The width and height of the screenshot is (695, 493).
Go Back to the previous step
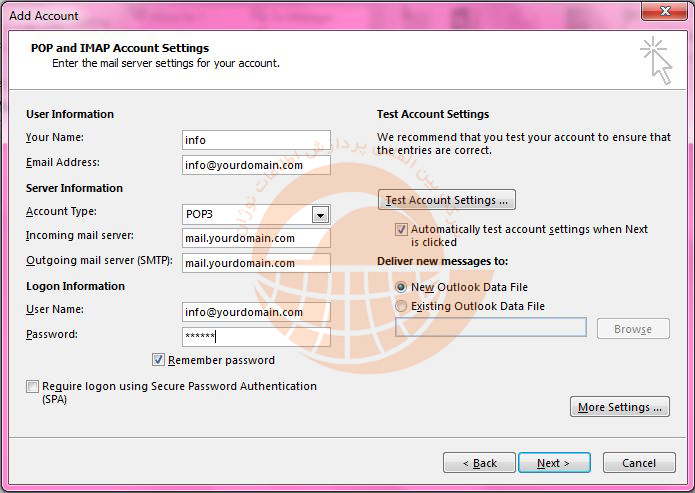point(479,463)
